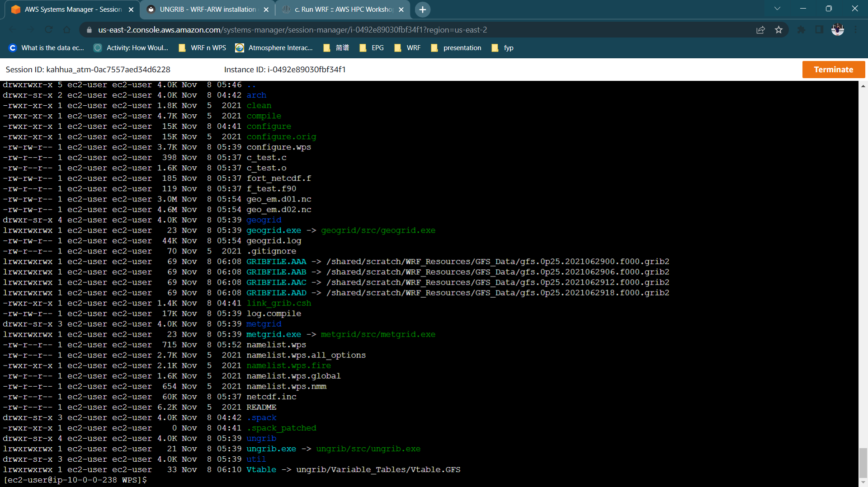
Task: Click 'namelist.wps.fire' in listing
Action: tap(288, 365)
